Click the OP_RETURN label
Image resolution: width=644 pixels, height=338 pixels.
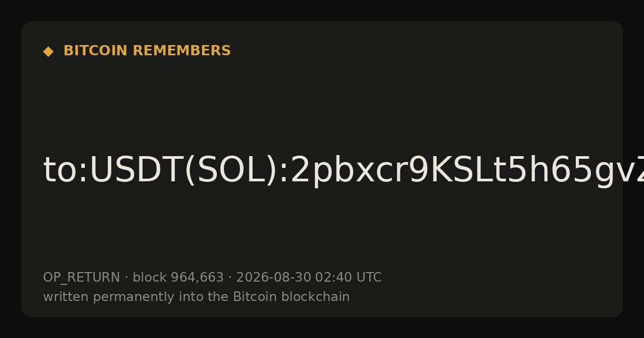click(x=82, y=278)
